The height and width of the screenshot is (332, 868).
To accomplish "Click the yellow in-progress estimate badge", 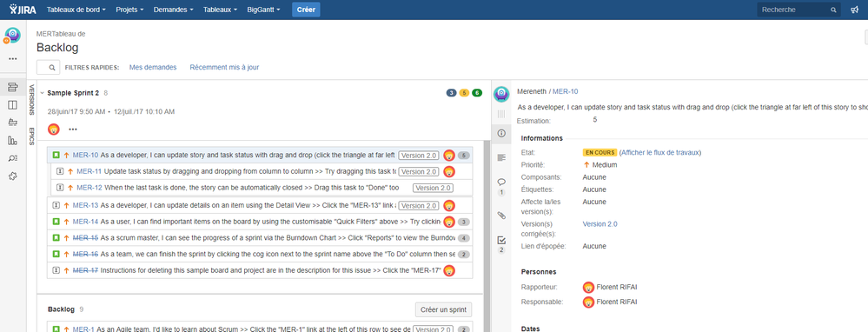I will tap(464, 93).
